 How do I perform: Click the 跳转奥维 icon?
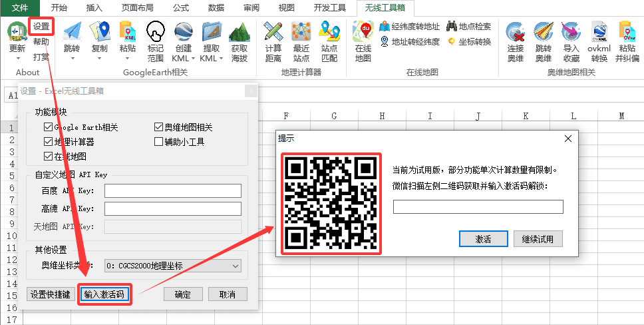point(544,32)
